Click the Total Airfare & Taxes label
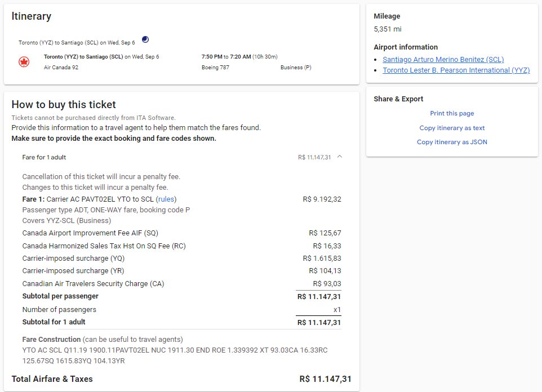Viewport: 542px width, 392px height. tap(52, 379)
